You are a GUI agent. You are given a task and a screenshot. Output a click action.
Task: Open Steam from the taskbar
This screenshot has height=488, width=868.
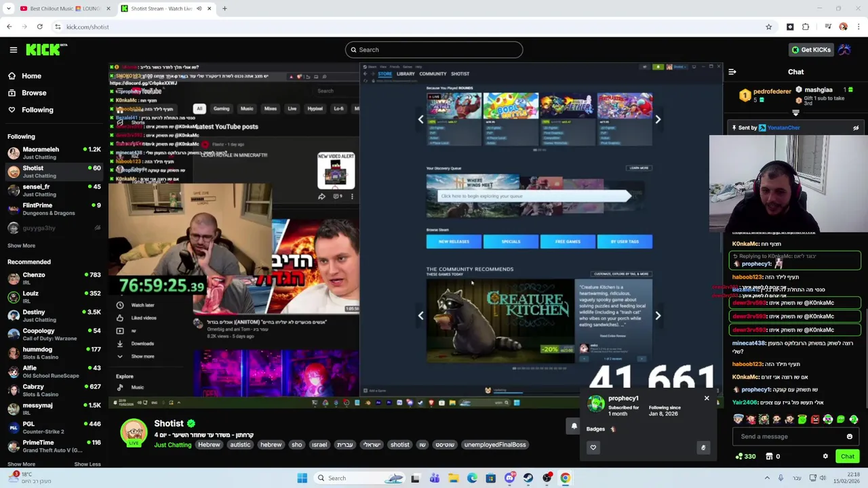(528, 478)
